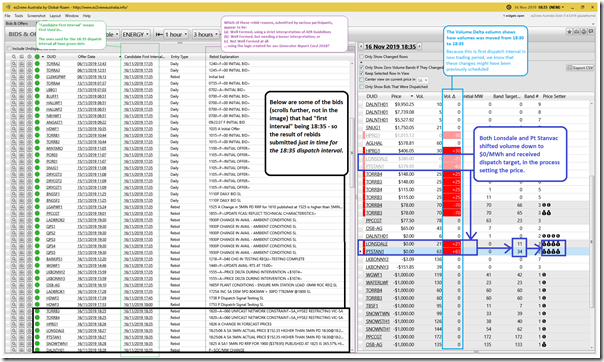Open the 1 hour dropdown
The width and height of the screenshot is (604, 362).
pos(176,34)
